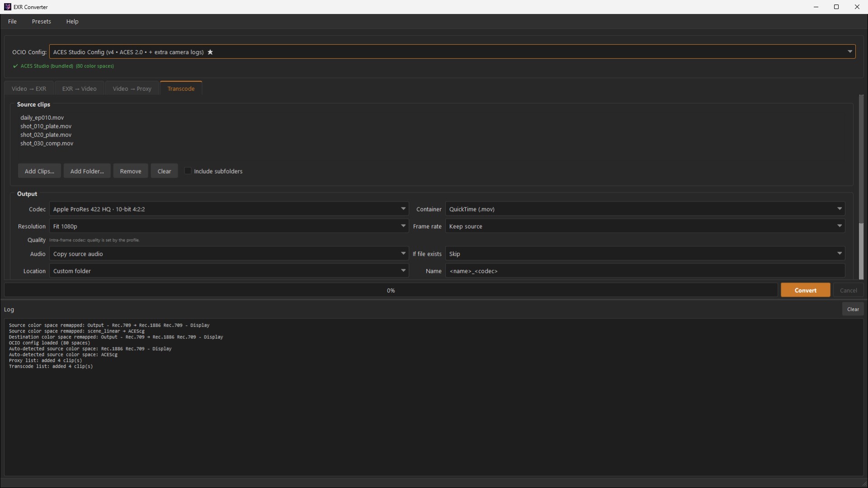
Task: Select the Transcode tab
Action: pos(181,88)
